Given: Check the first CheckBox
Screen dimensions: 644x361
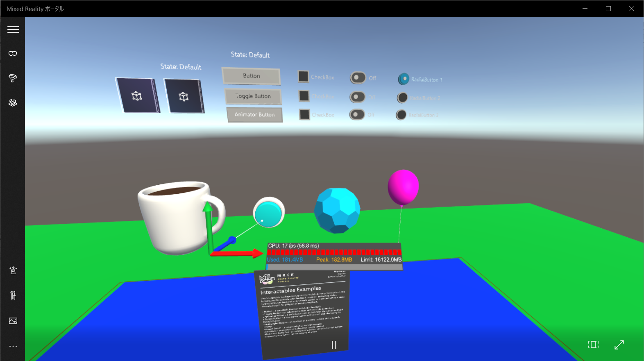Looking at the screenshot, I should click(303, 77).
